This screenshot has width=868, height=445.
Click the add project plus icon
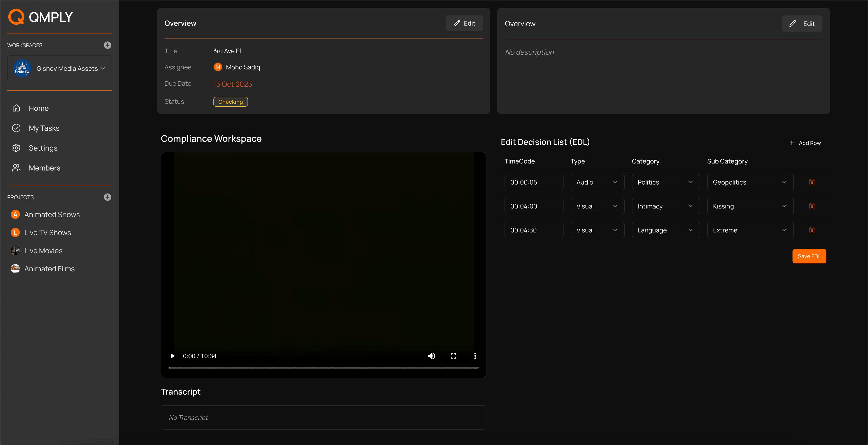point(108,197)
